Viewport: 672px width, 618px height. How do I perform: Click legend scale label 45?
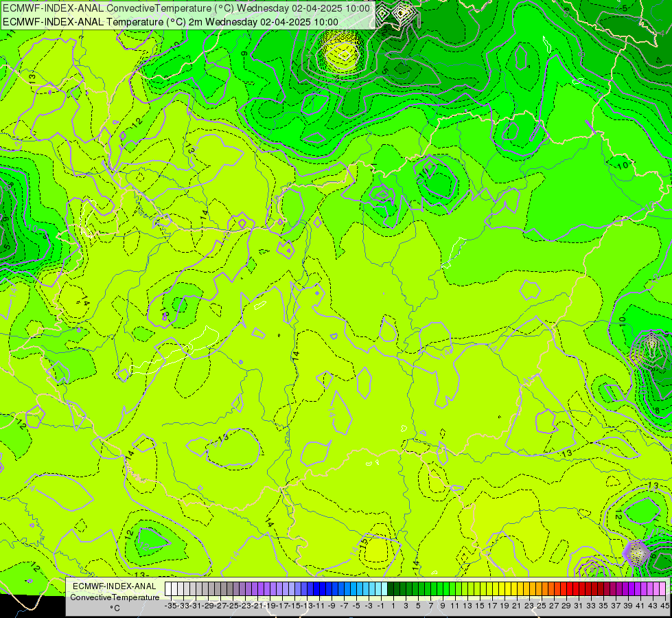664,606
